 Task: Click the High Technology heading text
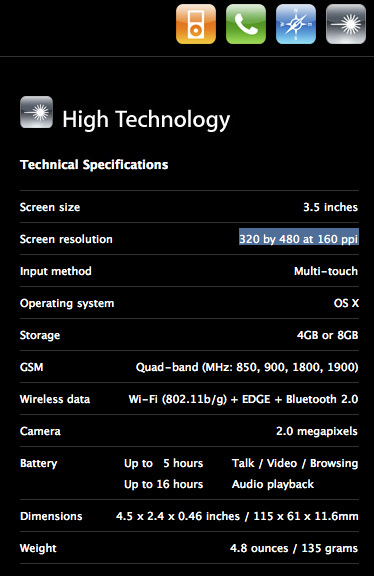coord(146,120)
